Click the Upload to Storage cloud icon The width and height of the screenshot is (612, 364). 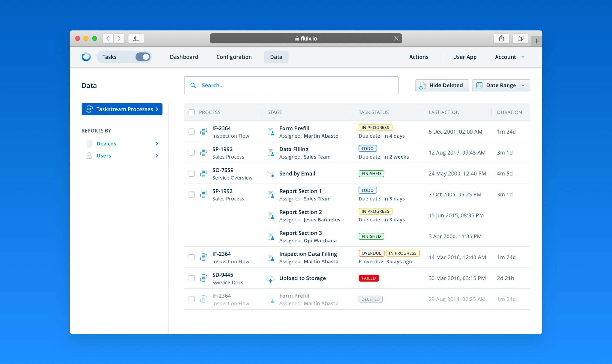[270, 279]
